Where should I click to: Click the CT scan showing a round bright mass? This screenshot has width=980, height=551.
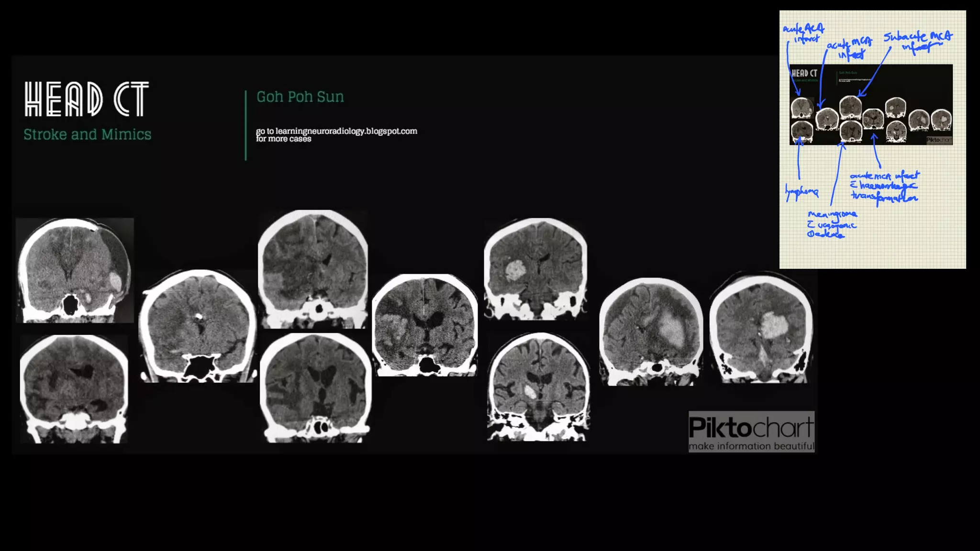point(535,268)
